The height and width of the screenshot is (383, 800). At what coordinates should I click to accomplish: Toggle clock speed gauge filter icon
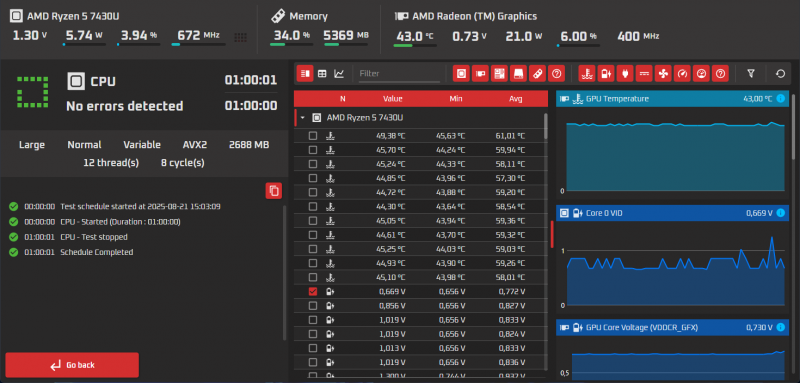point(682,73)
